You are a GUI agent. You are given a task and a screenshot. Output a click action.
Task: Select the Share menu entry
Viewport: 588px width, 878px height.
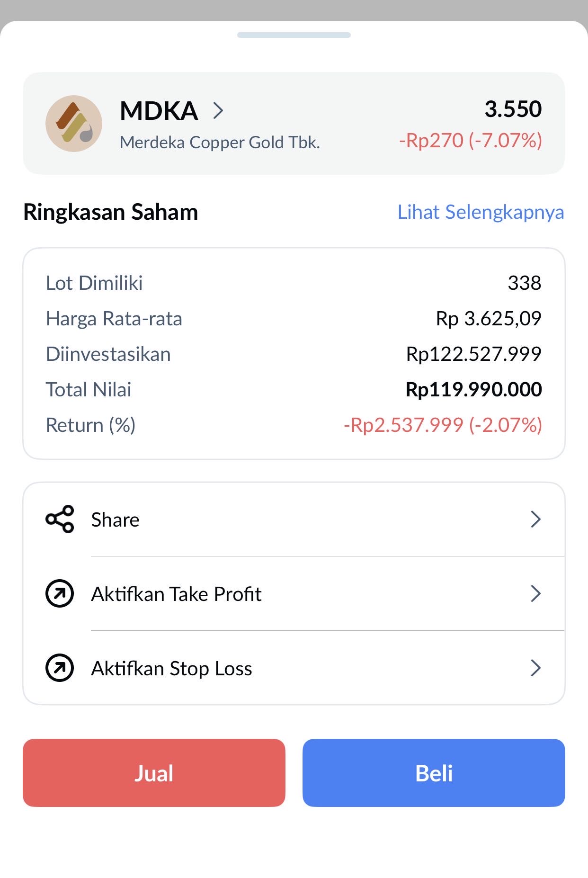point(116,520)
